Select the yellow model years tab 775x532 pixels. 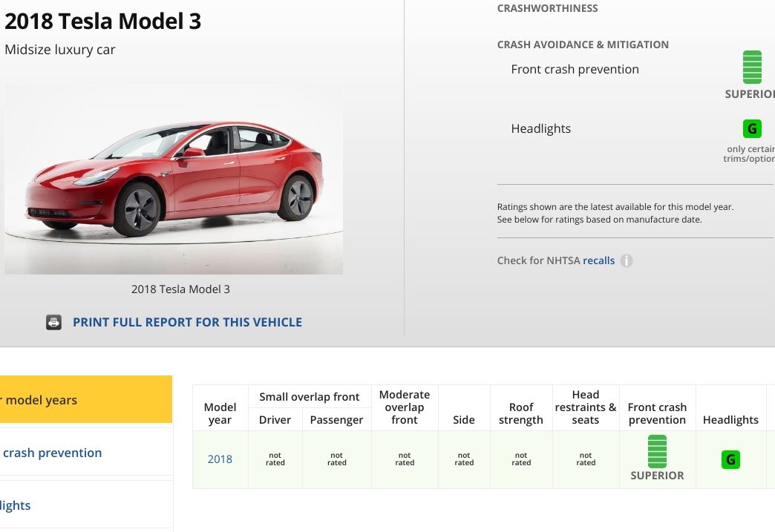(86, 399)
